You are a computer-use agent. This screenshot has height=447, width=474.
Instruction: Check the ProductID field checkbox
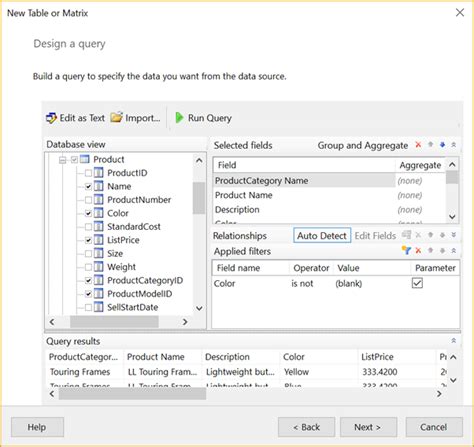88,173
